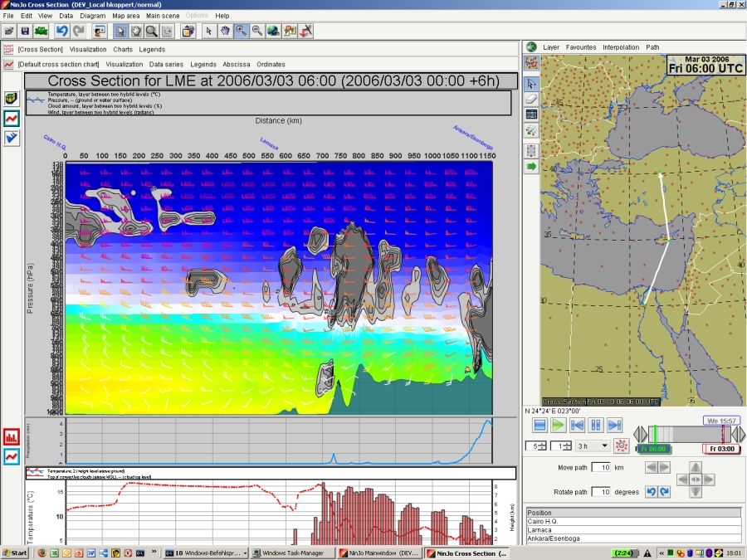Select the white hand pan chart tool
Viewport: 747px width, 560px height.
click(x=136, y=32)
